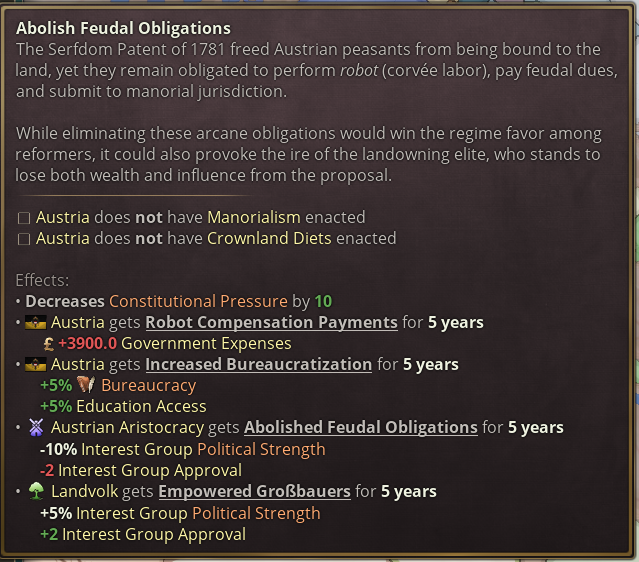Click the orange Bureaucracy keyword text
Viewport: 639px width, 562px height.
(149, 386)
